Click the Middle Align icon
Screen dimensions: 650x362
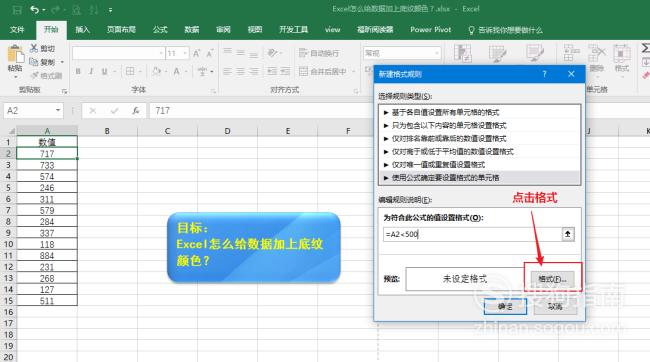point(240,53)
